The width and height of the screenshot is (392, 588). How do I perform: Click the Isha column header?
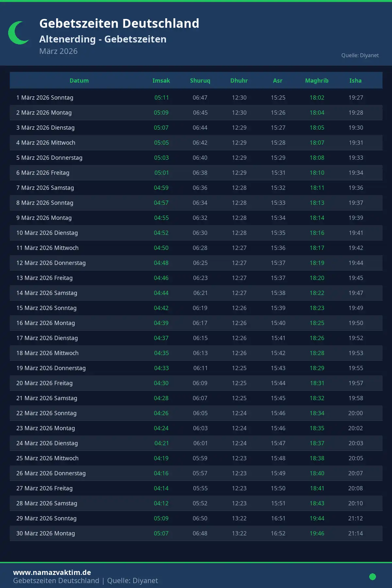pos(355,81)
